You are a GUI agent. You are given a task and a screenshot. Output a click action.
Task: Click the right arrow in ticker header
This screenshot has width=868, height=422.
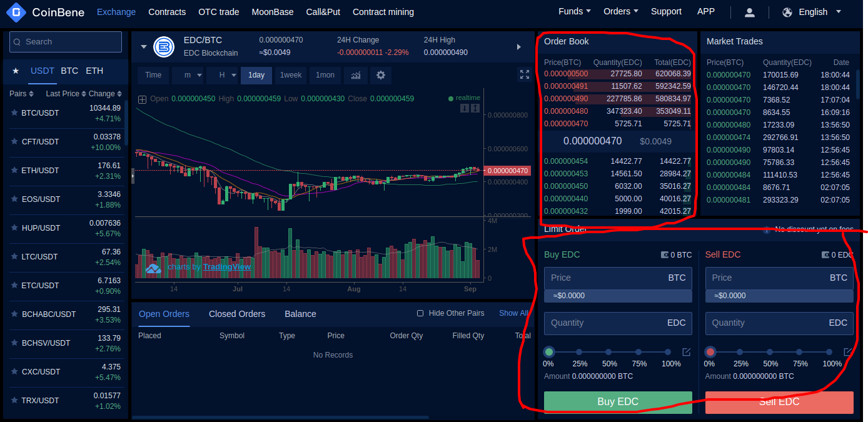click(x=518, y=47)
